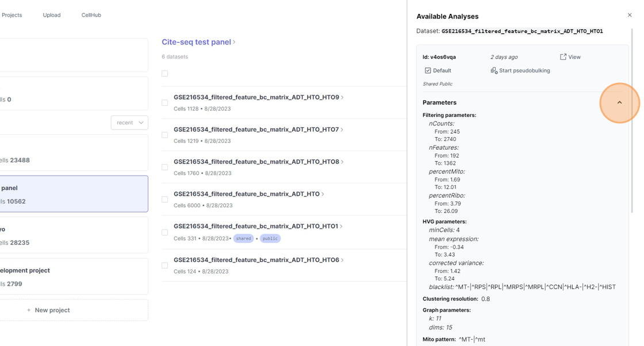Screen dimensions: 644x346
Task: Click the chevron next to ADT_HTO_HTO6 dataset
Action: (x=343, y=260)
